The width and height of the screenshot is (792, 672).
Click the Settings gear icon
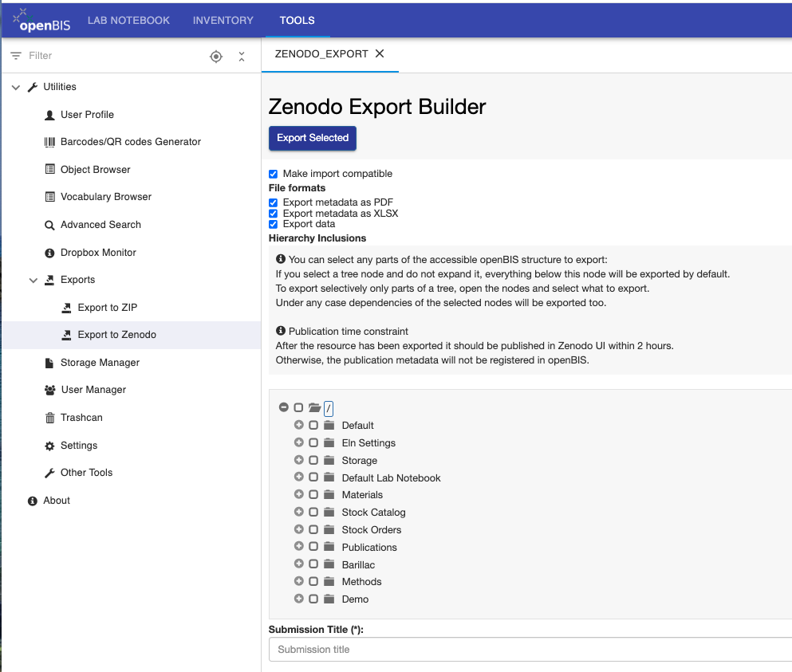coord(49,446)
